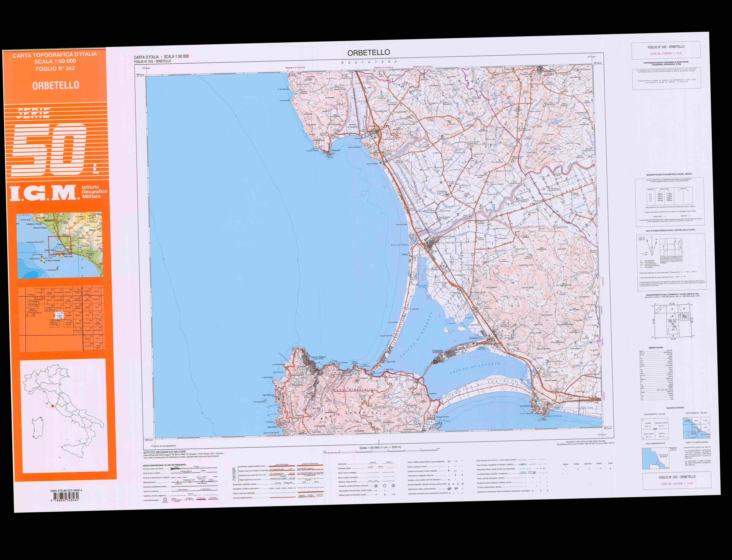Click the ORBETELLO title above the map
Image resolution: width=732 pixels, height=560 pixels.
[369, 53]
